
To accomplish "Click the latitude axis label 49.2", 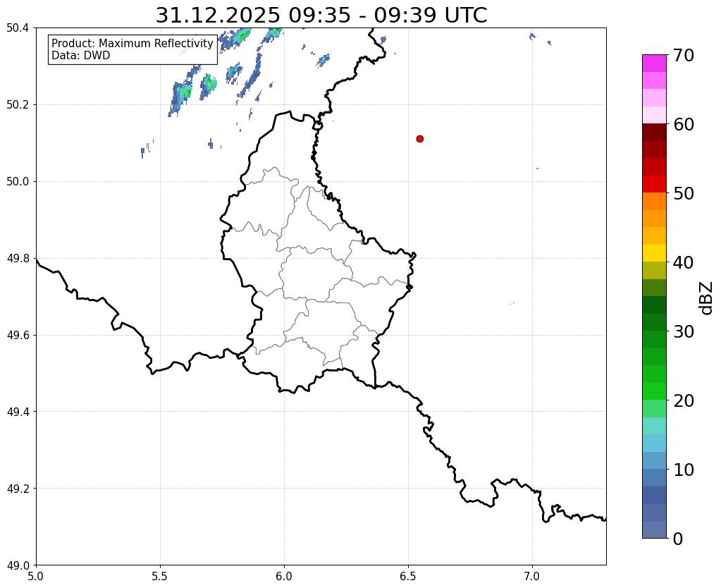I will 18,489.
